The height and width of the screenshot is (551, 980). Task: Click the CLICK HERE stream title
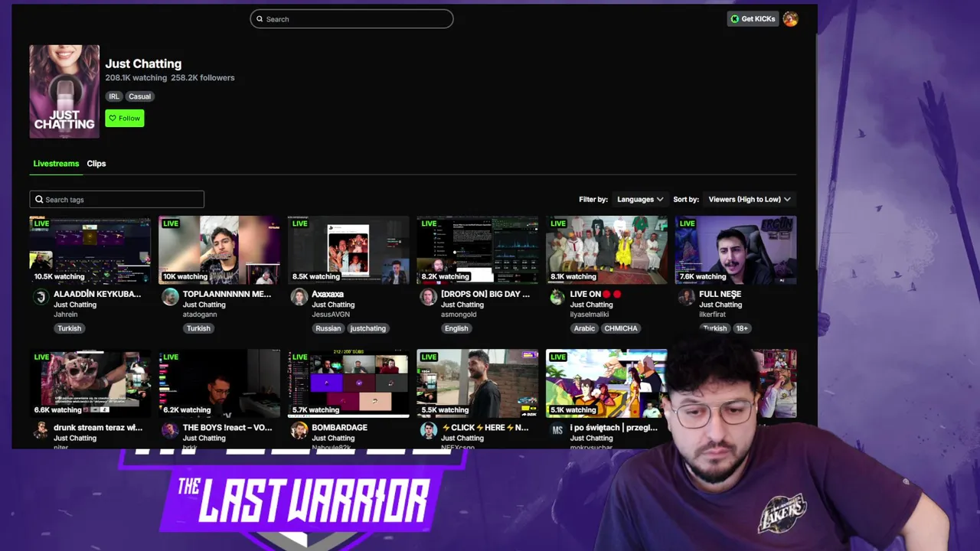(x=485, y=428)
